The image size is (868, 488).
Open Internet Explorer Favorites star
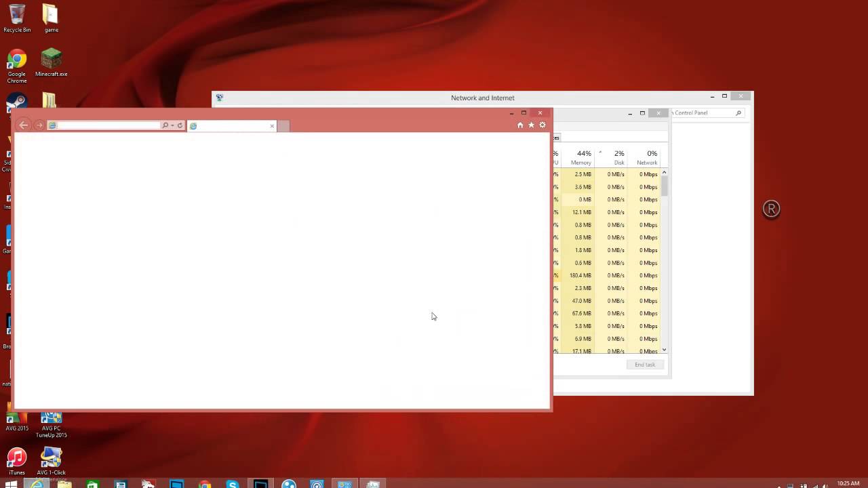pos(531,125)
